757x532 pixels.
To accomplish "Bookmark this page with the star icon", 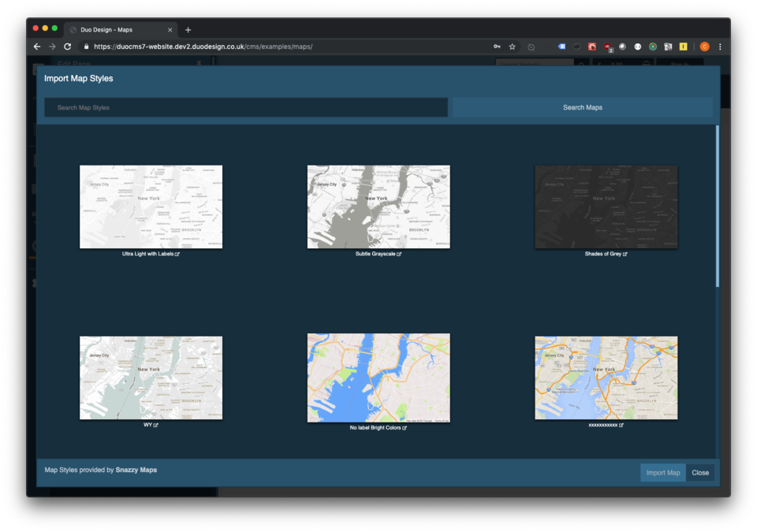I will (x=512, y=47).
